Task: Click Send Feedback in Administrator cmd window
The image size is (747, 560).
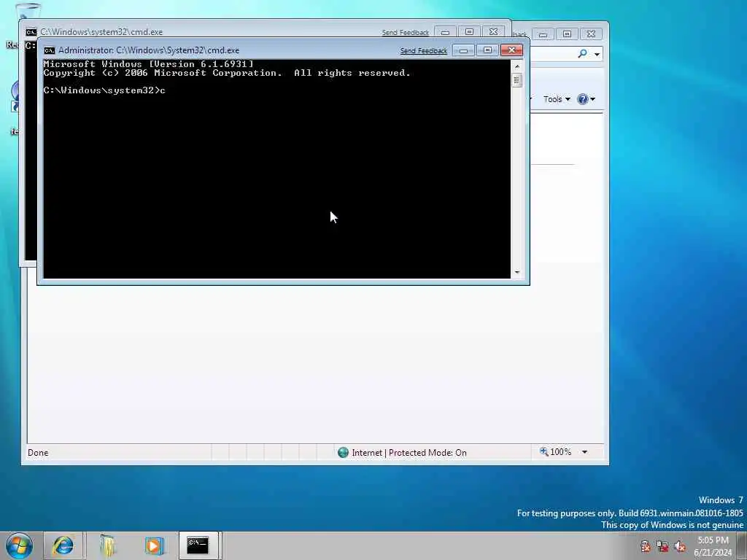Action: tap(424, 50)
